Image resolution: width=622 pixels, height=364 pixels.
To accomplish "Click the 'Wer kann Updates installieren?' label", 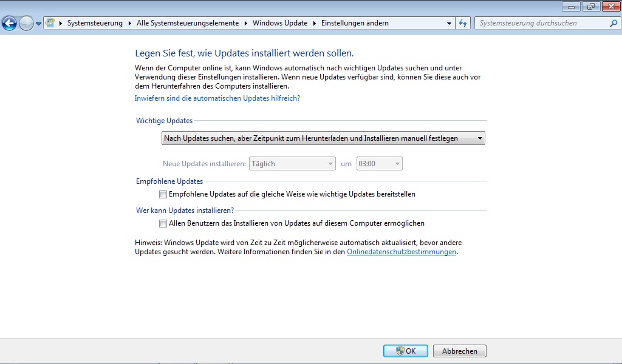I will (x=185, y=211).
